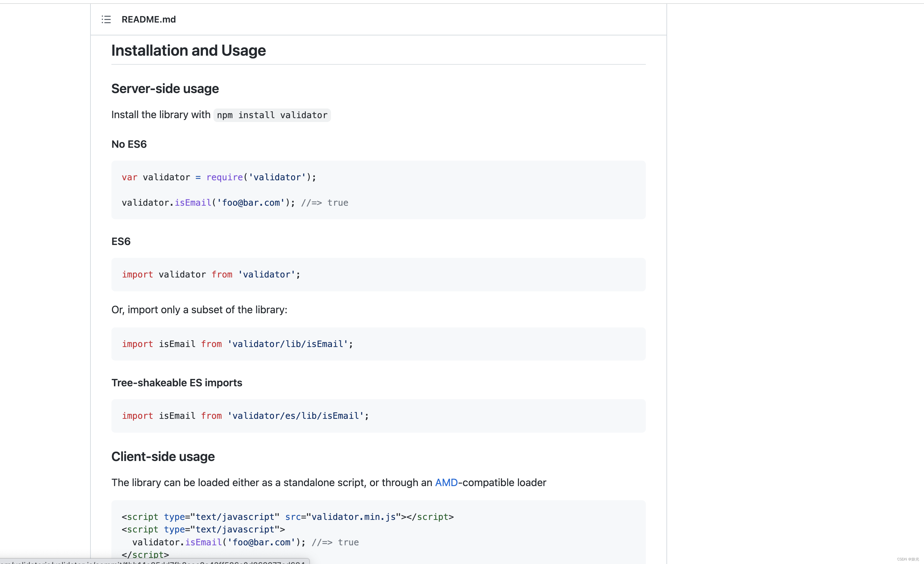Click the browser status bar URL preview
924x564 pixels.
coord(155,561)
